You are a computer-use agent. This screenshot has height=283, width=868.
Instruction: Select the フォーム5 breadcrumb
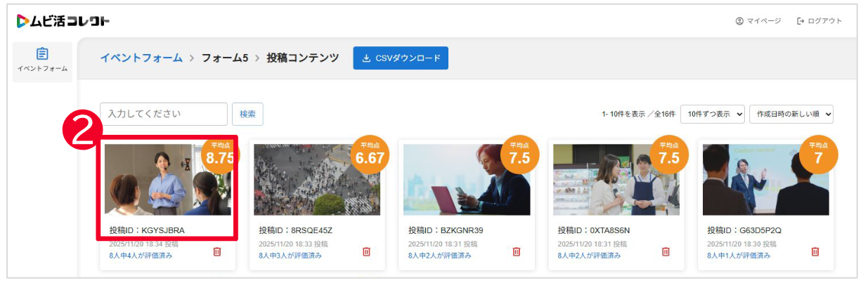(x=225, y=58)
